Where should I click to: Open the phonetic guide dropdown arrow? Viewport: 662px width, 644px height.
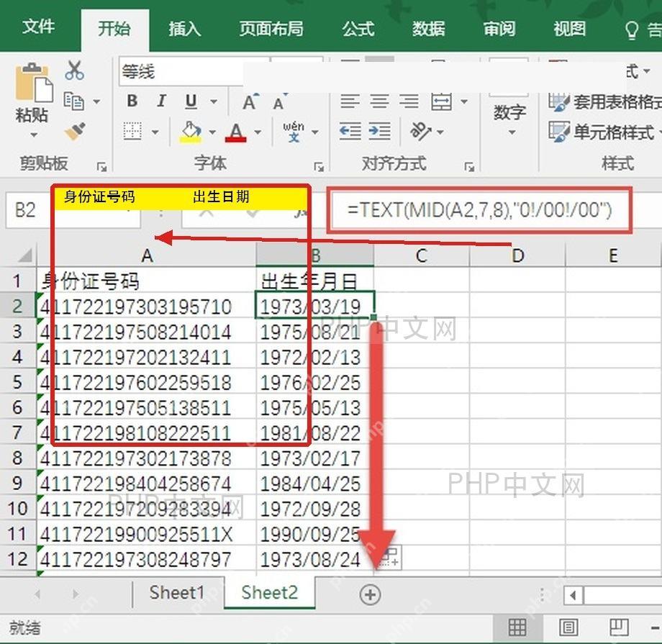pos(315,132)
